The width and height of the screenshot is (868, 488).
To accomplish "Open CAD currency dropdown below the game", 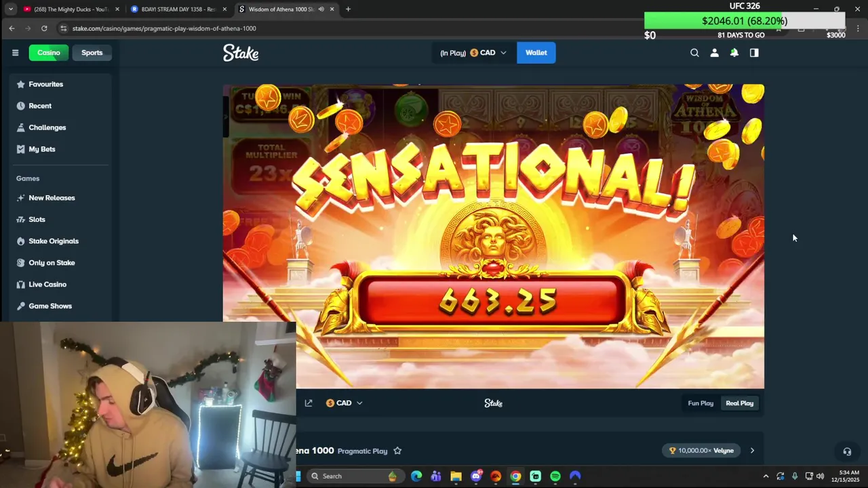I will (344, 403).
